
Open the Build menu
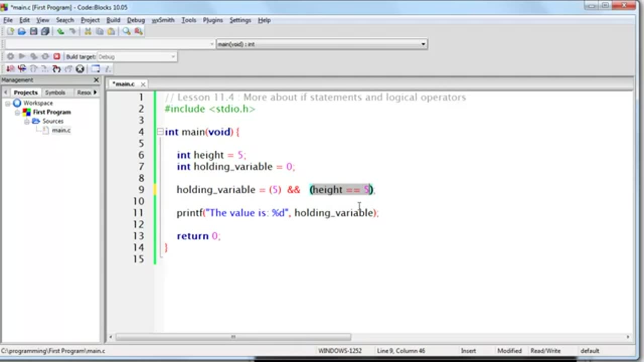113,20
